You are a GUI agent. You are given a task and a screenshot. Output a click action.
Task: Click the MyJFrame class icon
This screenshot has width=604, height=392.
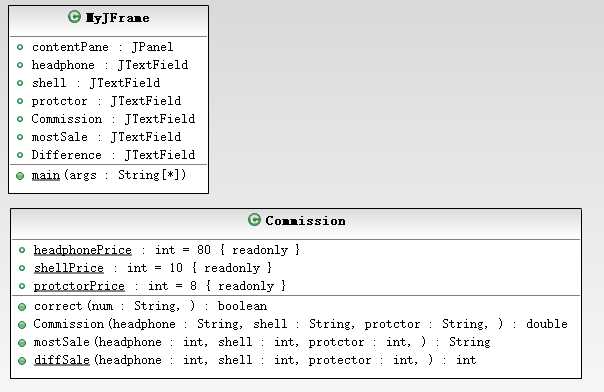tap(74, 17)
